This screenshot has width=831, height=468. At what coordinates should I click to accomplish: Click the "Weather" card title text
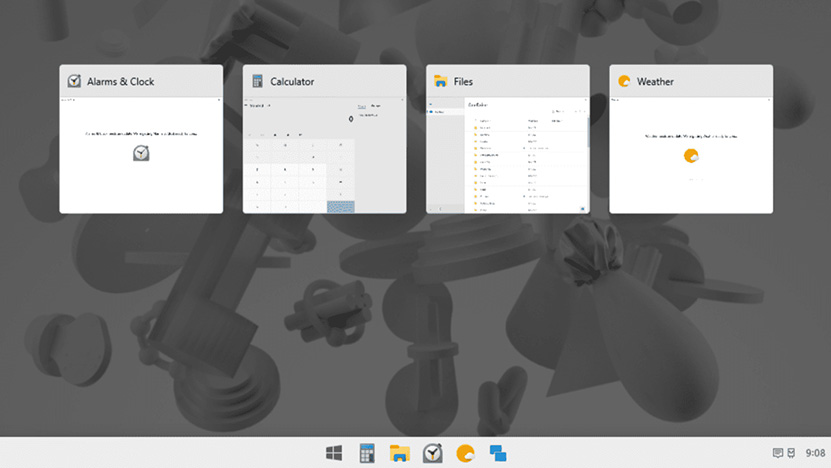(x=655, y=82)
